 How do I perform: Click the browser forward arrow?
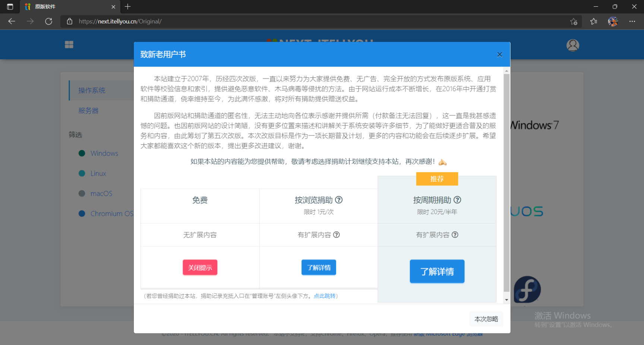[x=30, y=21]
